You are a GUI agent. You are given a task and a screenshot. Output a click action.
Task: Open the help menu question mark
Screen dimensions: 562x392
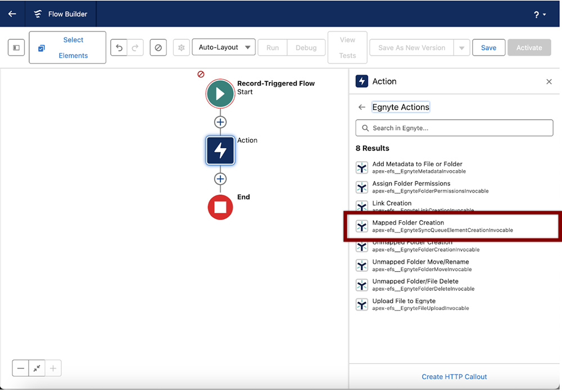pyautogui.click(x=540, y=15)
